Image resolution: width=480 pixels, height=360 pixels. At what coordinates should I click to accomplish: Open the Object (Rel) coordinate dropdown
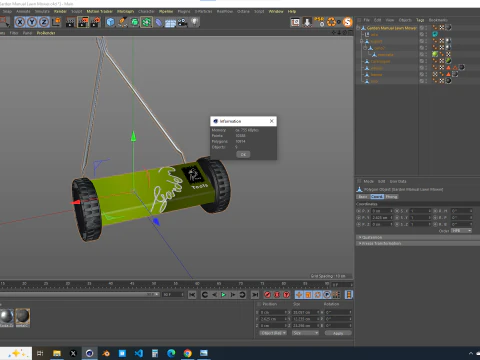click(x=273, y=333)
